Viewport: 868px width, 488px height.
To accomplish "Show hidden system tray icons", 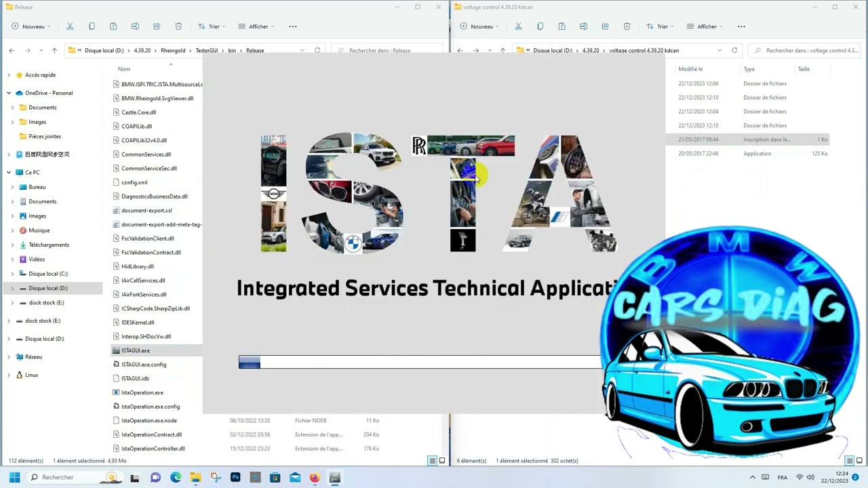I will [752, 477].
